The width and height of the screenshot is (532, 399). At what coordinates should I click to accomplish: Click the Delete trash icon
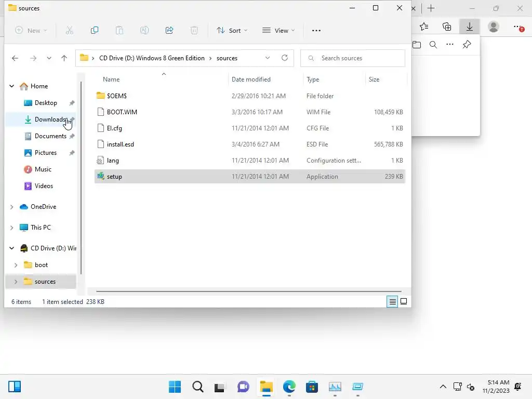[194, 31]
